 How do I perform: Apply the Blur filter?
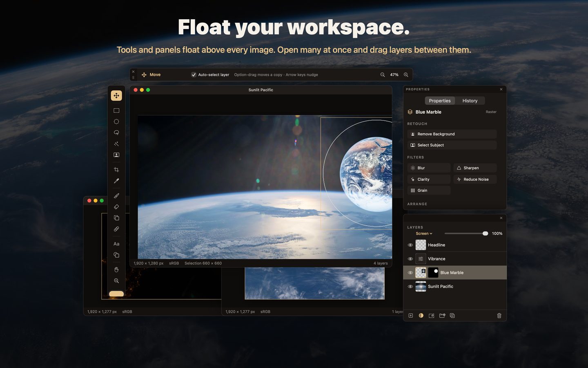429,168
